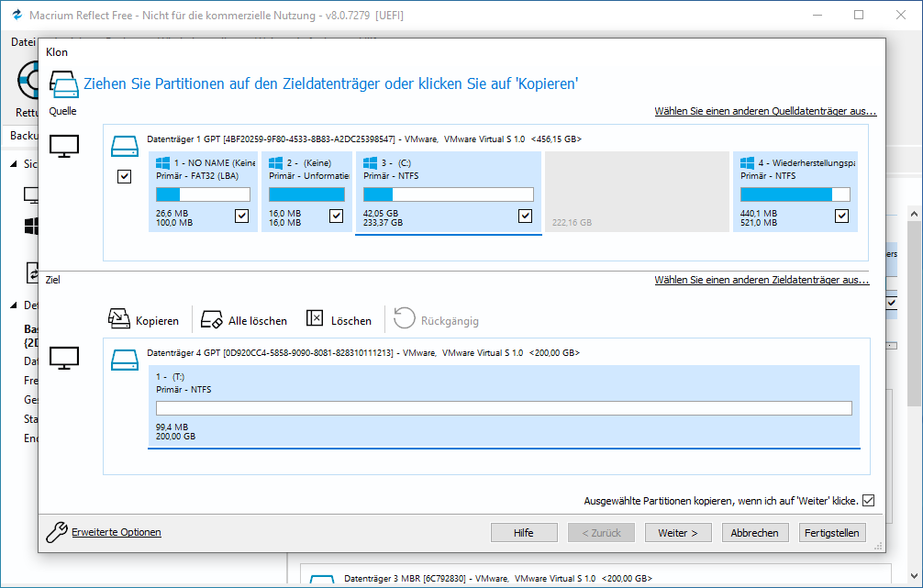Click Windows logo on partition 2 (Keine)
923x588 pixels.
275,163
